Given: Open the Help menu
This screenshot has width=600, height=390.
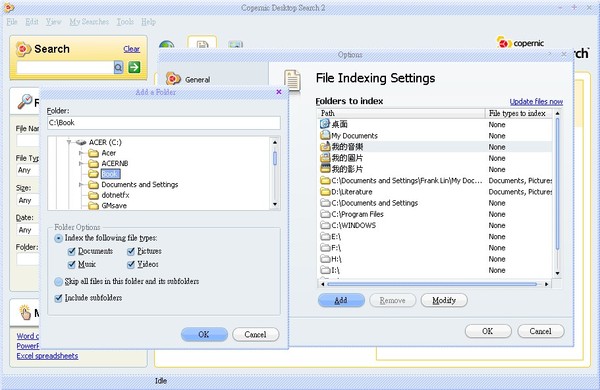Looking at the screenshot, I should coord(148,22).
